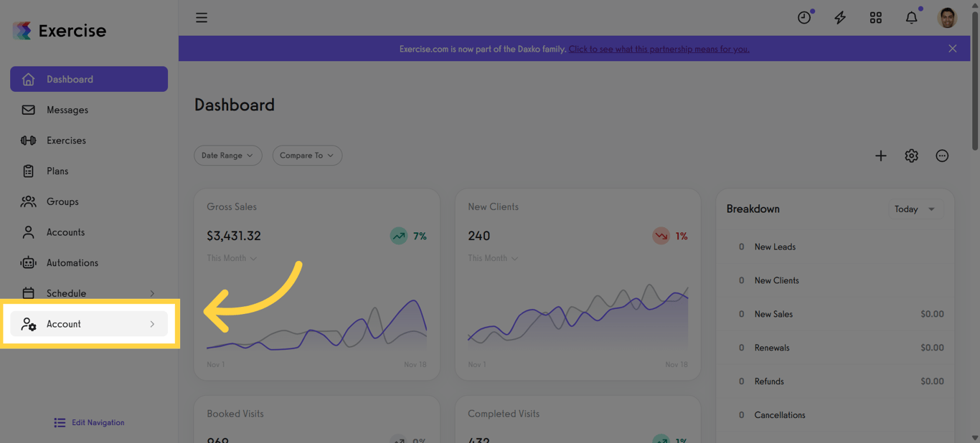Image resolution: width=980 pixels, height=443 pixels.
Task: Toggle the hamburger menu icon
Action: coord(202,18)
